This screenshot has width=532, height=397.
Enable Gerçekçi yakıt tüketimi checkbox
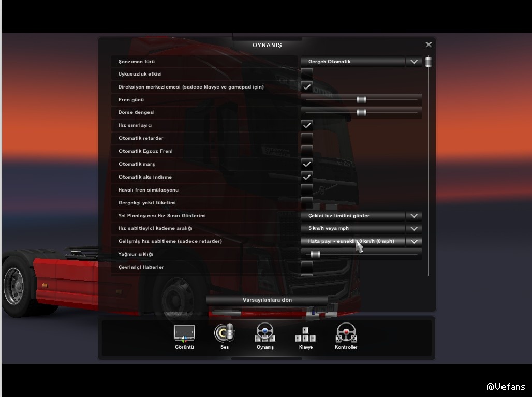pos(307,202)
